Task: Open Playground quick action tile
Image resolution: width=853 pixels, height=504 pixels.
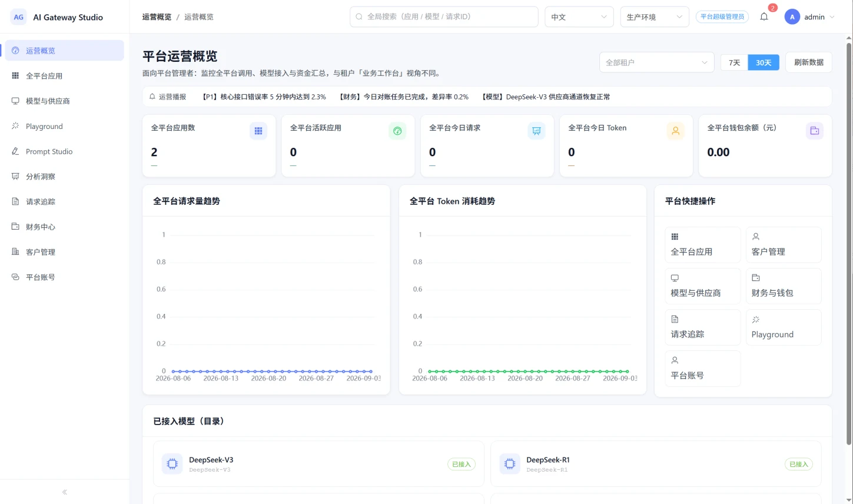Action: click(x=784, y=327)
